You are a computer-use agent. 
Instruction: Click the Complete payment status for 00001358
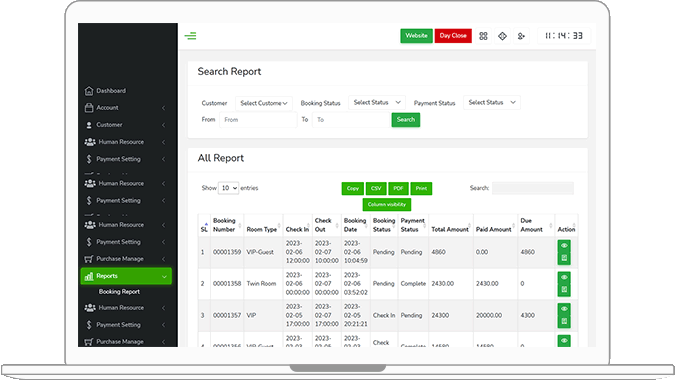coord(413,284)
